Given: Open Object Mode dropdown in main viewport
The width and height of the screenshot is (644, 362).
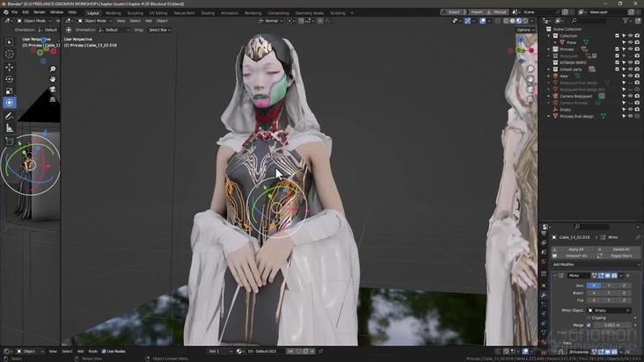Looking at the screenshot, I should [x=95, y=21].
